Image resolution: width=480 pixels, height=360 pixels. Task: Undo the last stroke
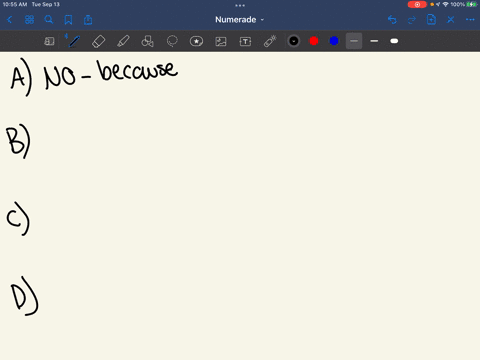pos(392,20)
